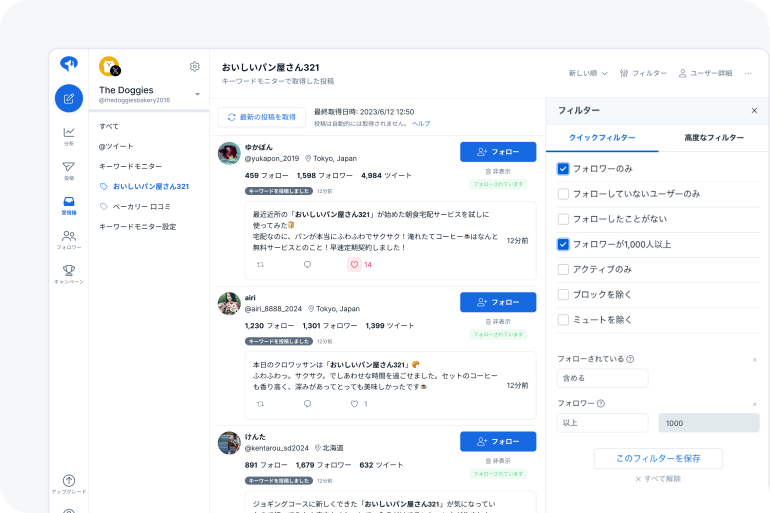Open account settings gear icon
Screen dimensions: 770x513
[194, 67]
